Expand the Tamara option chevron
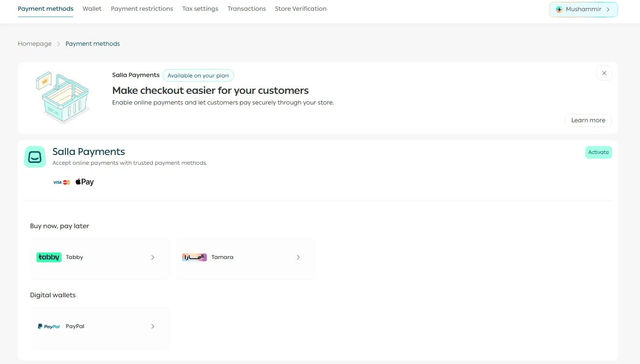 click(x=298, y=257)
